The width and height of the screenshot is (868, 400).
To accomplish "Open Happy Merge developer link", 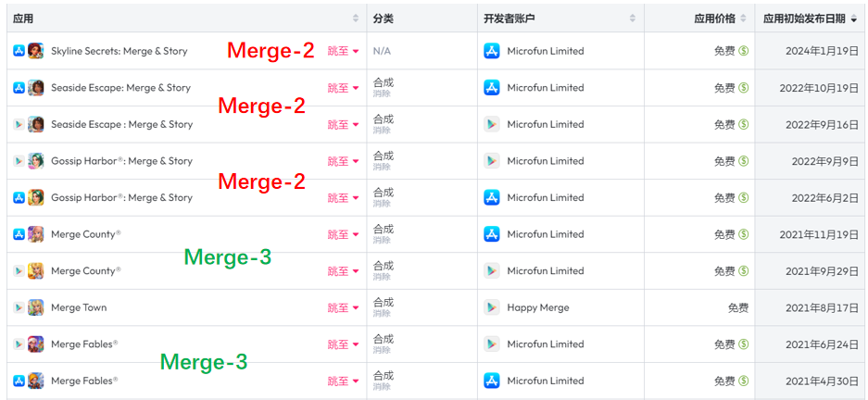I will (538, 307).
